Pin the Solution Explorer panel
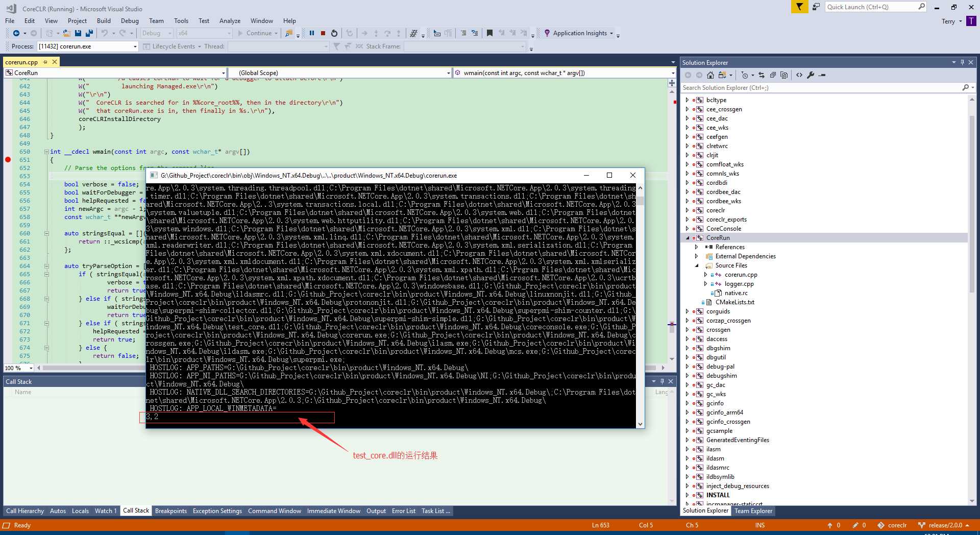Viewport: 980px width, 535px height. (962, 62)
